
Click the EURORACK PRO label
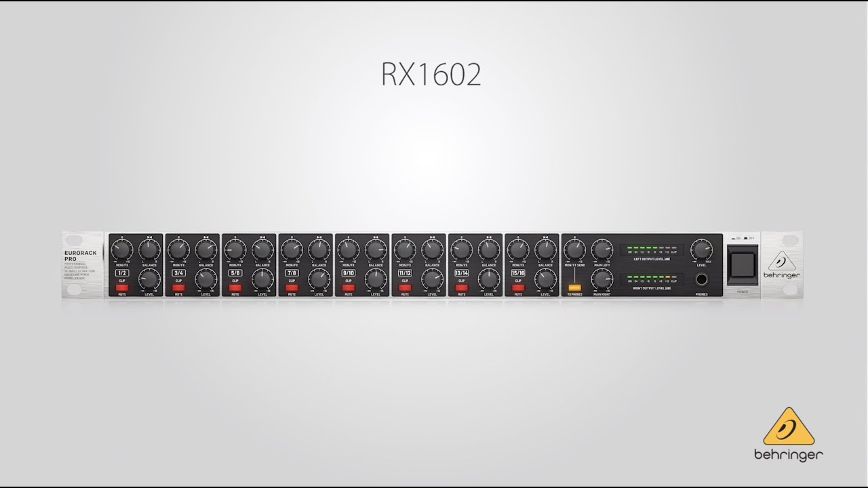(x=82, y=255)
